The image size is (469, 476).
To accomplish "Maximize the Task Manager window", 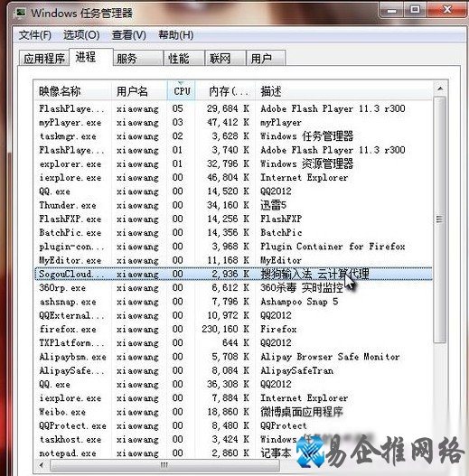I will pos(415,10).
